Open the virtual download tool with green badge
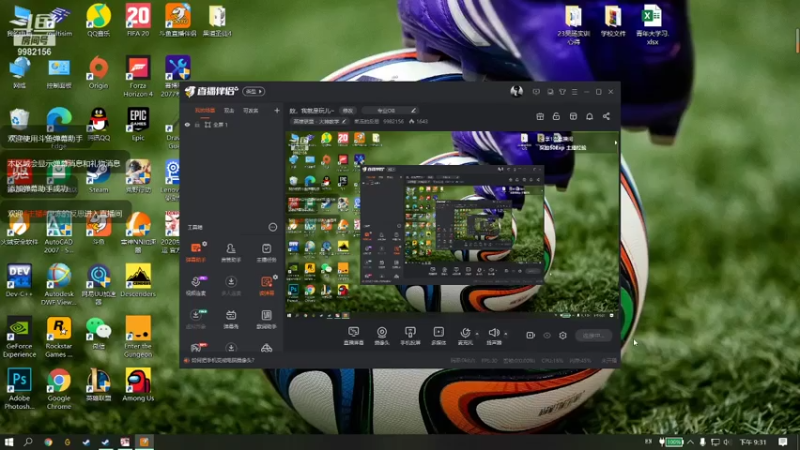Screen dimensions: 800x450 pos(196,319)
